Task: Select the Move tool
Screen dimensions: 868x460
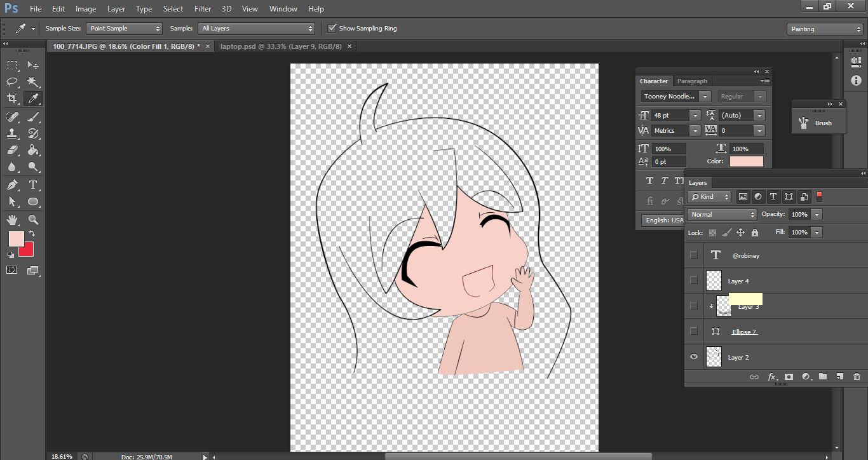Action: [x=33, y=65]
